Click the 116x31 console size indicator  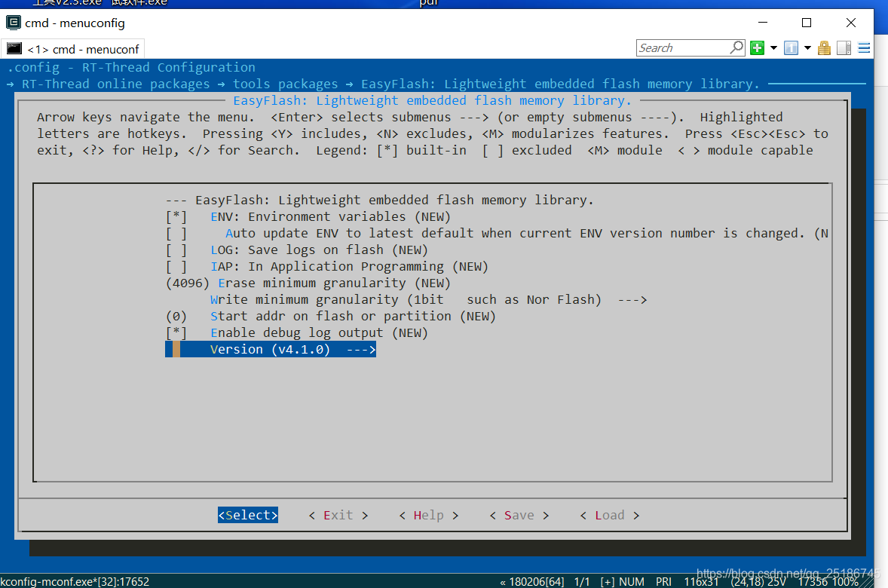(701, 582)
